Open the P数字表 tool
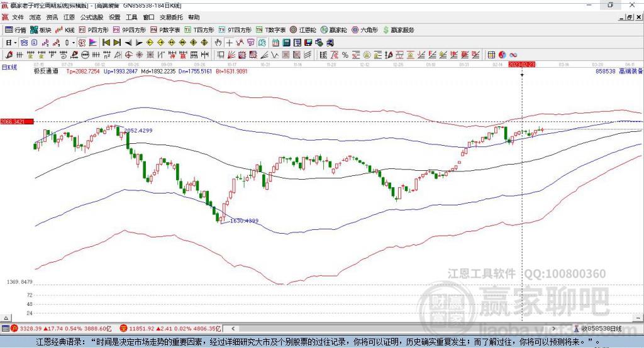The width and height of the screenshot is (644, 348). click(x=165, y=30)
